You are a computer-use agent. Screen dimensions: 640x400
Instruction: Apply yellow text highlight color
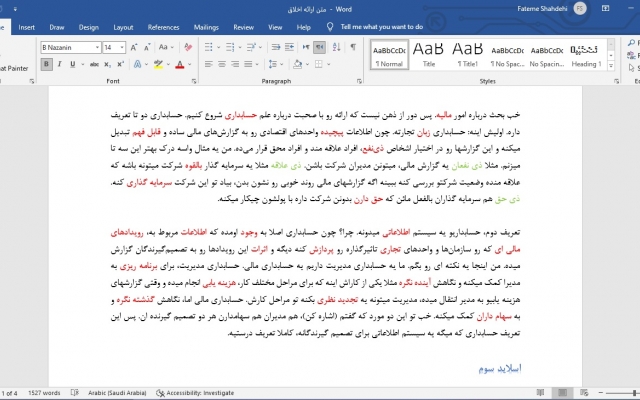pos(158,64)
